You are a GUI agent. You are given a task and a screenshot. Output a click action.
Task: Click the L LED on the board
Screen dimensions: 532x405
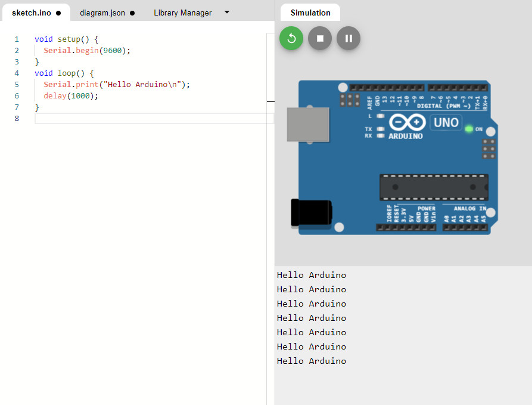pyautogui.click(x=380, y=116)
